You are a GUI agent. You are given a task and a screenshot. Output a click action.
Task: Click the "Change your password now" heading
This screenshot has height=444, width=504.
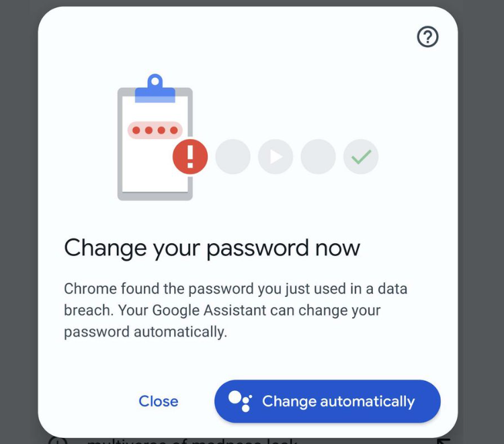click(x=212, y=248)
